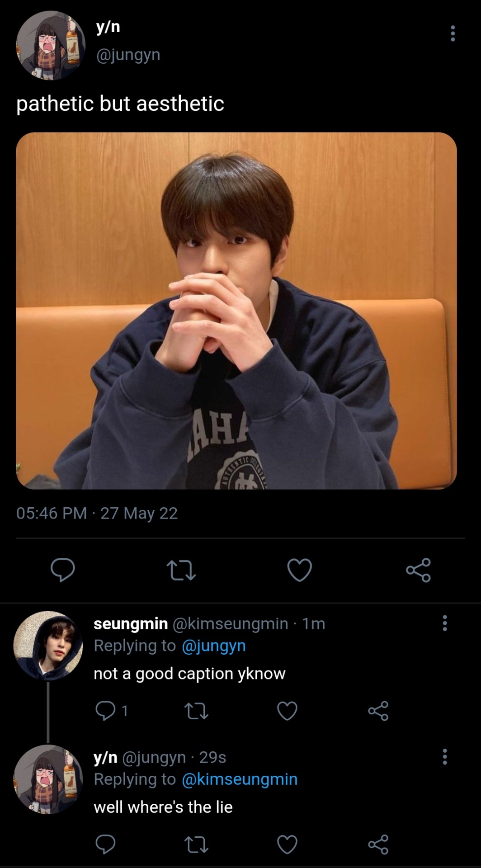Share the main tweet by y/n
481x868 pixels.
tap(418, 570)
